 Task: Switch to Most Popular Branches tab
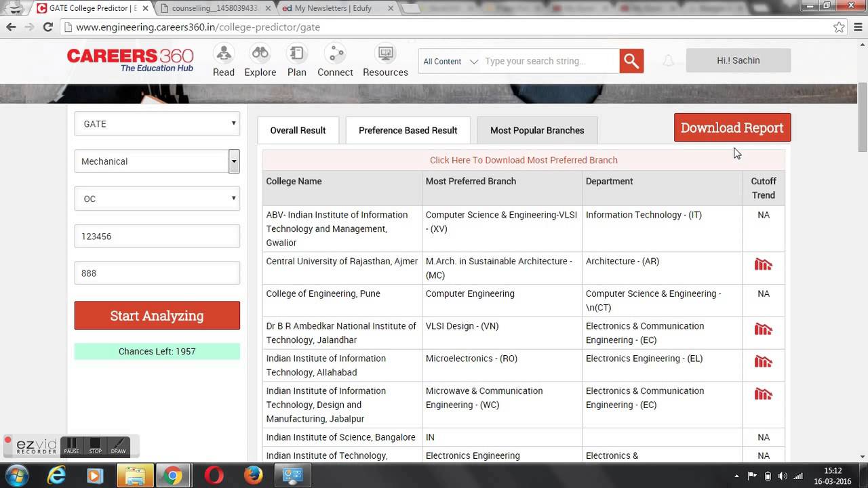537,130
